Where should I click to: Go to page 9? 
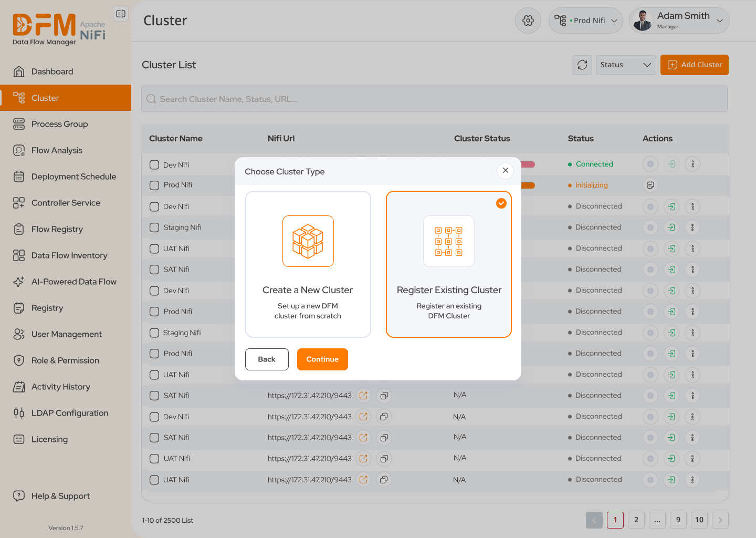pos(678,520)
